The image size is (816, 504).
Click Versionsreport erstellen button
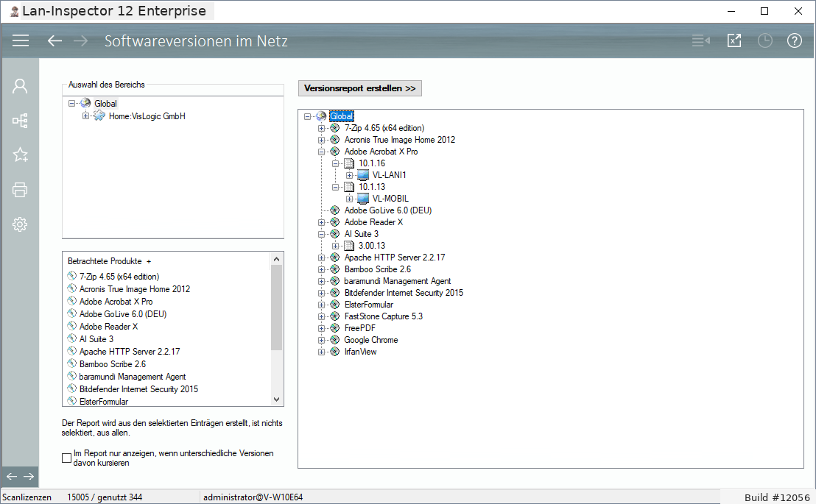360,88
